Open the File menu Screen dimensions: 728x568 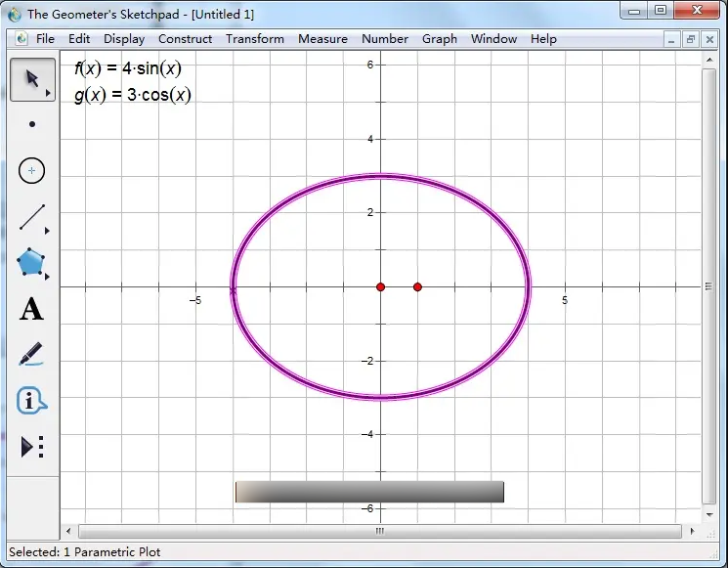click(x=45, y=39)
